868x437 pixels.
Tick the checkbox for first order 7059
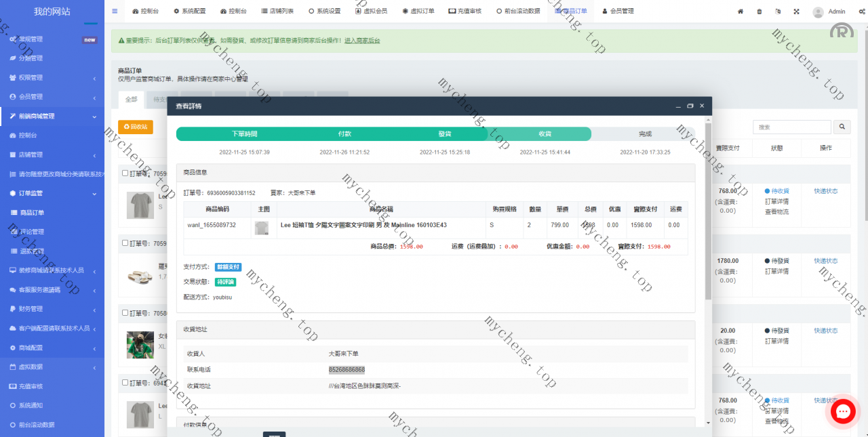125,173
